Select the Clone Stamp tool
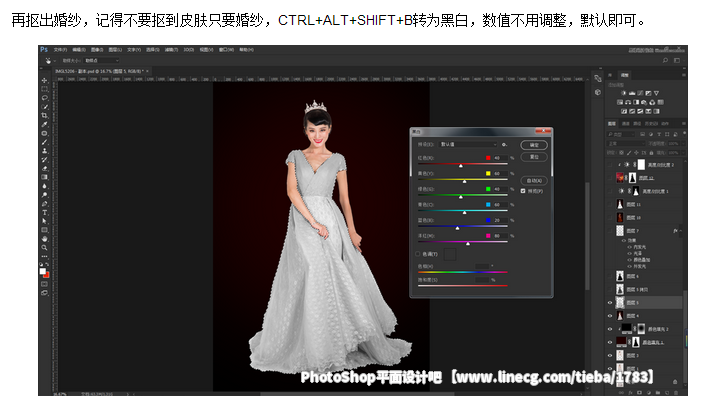The height and width of the screenshot is (396, 709). pos(44,151)
